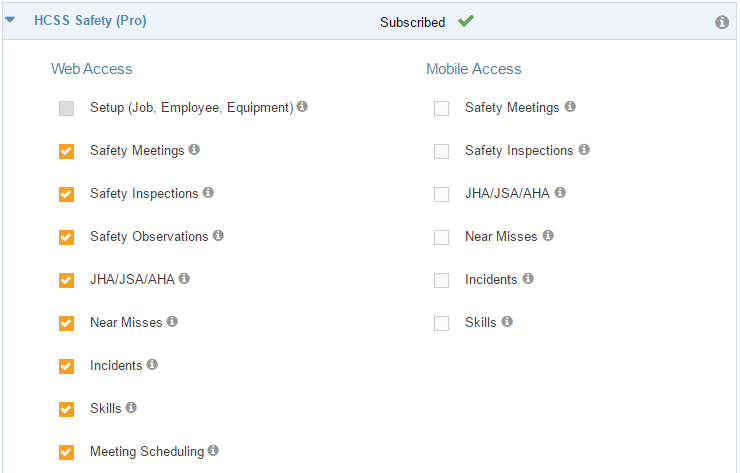Click info icon next to Web Safety Observations

pyautogui.click(x=218, y=236)
